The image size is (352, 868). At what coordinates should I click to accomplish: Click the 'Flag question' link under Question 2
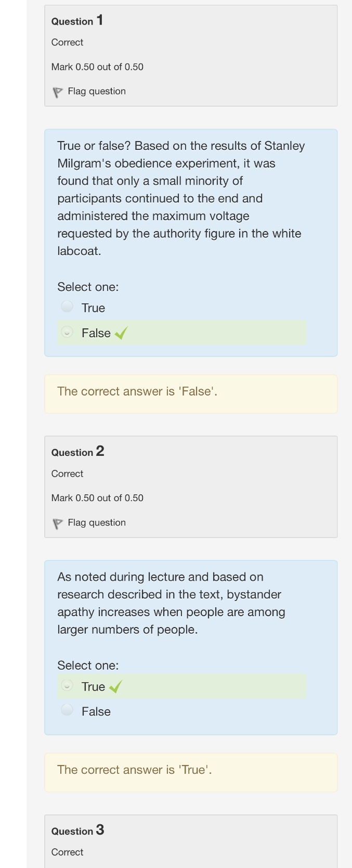point(97,522)
